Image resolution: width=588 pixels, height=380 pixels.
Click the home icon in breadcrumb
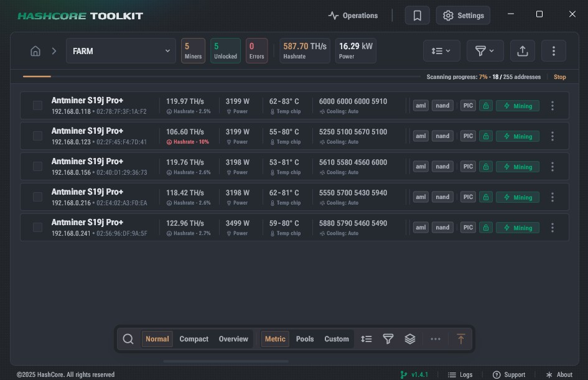(35, 51)
